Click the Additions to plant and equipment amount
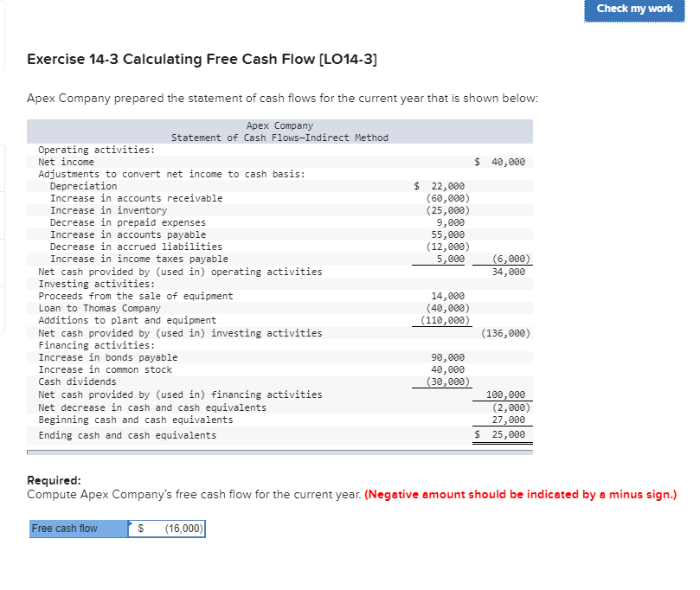 click(446, 319)
